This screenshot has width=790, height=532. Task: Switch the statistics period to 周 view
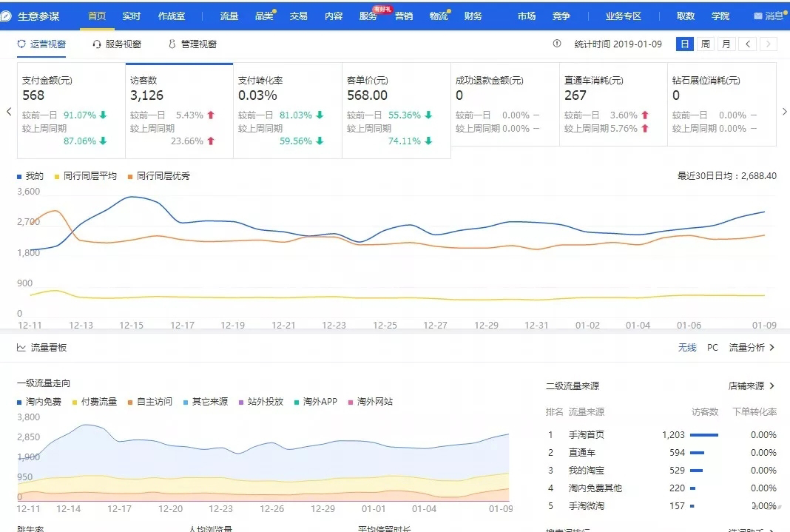[x=705, y=44]
